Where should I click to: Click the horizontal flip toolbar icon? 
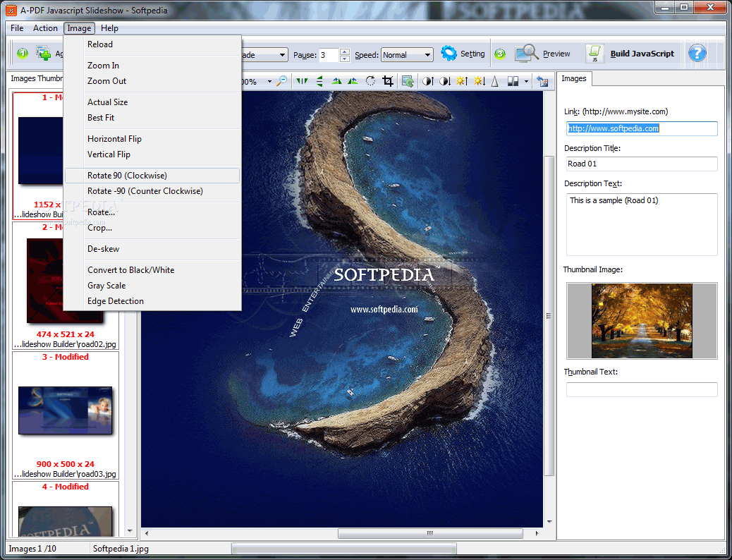(302, 81)
